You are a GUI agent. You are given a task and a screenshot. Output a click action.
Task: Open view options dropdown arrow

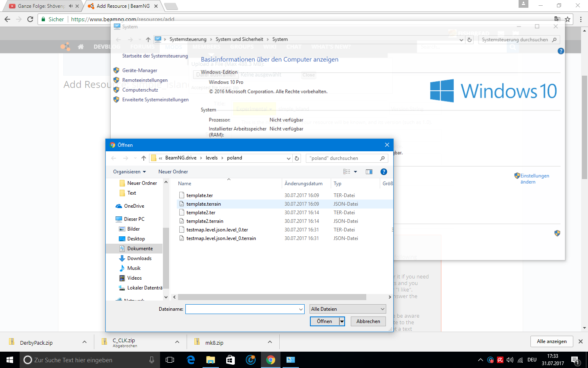tap(355, 172)
